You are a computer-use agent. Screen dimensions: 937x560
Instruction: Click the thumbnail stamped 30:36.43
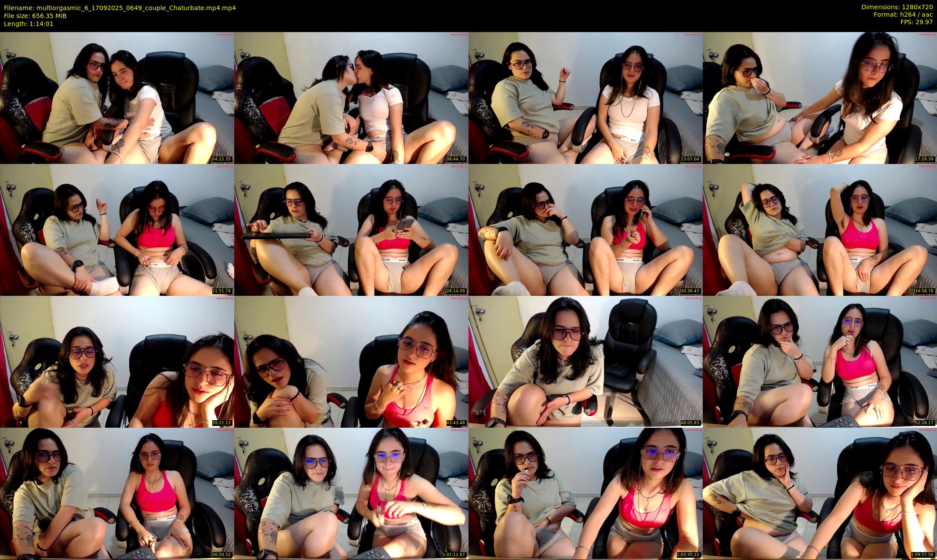(585, 229)
